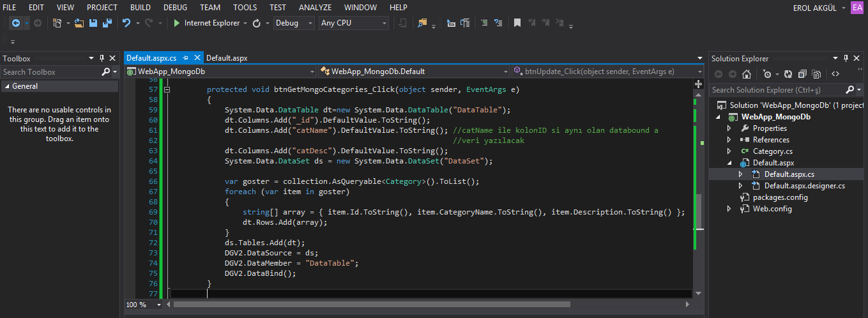The height and width of the screenshot is (318, 868).
Task: Click the Search Solution Explorer field
Action: click(x=776, y=90)
